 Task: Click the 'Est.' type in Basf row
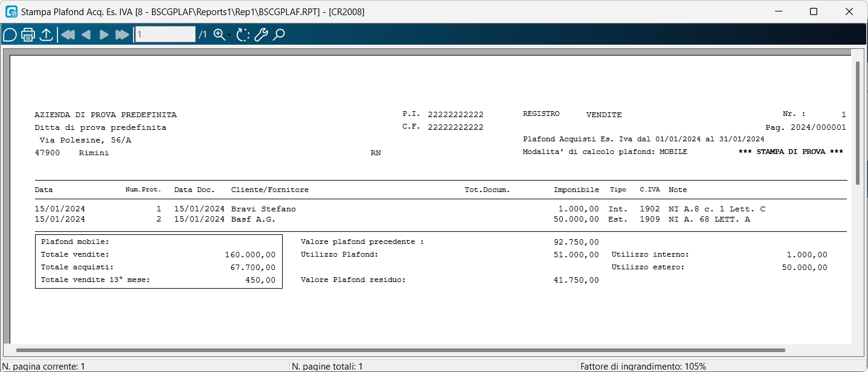coord(617,219)
